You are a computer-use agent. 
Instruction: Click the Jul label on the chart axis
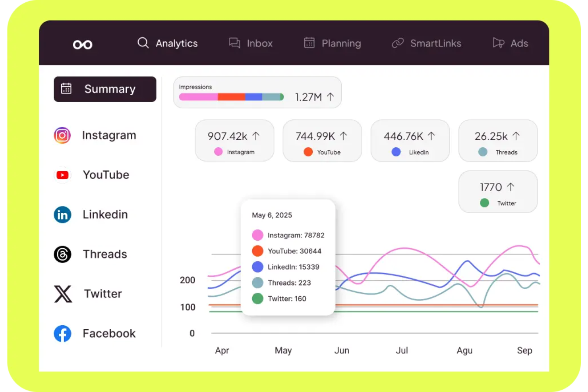tap(402, 350)
